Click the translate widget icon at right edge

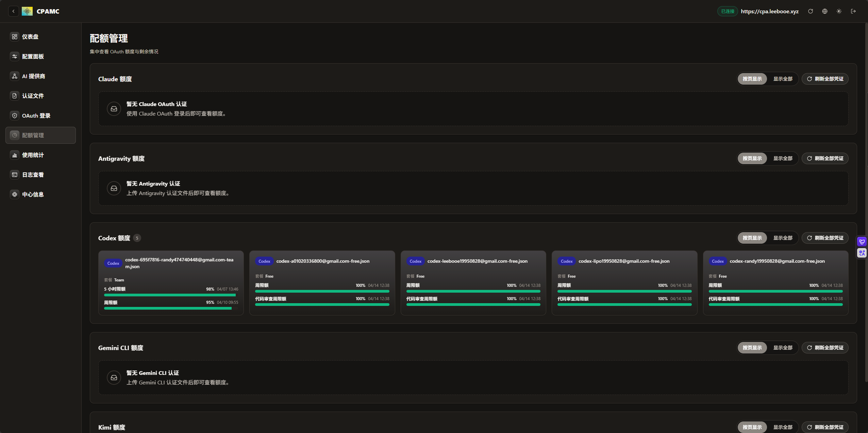[x=862, y=253]
